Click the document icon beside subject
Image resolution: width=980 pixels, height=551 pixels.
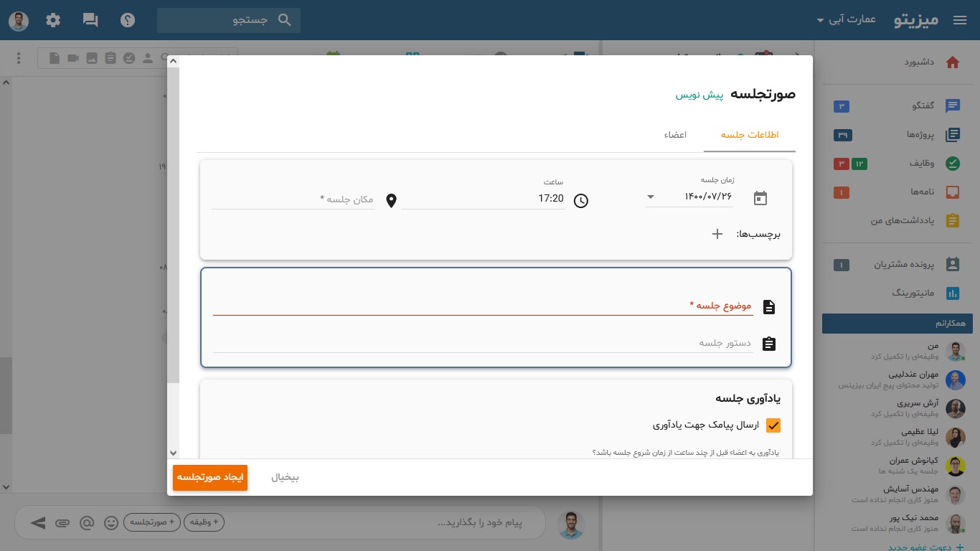click(769, 307)
